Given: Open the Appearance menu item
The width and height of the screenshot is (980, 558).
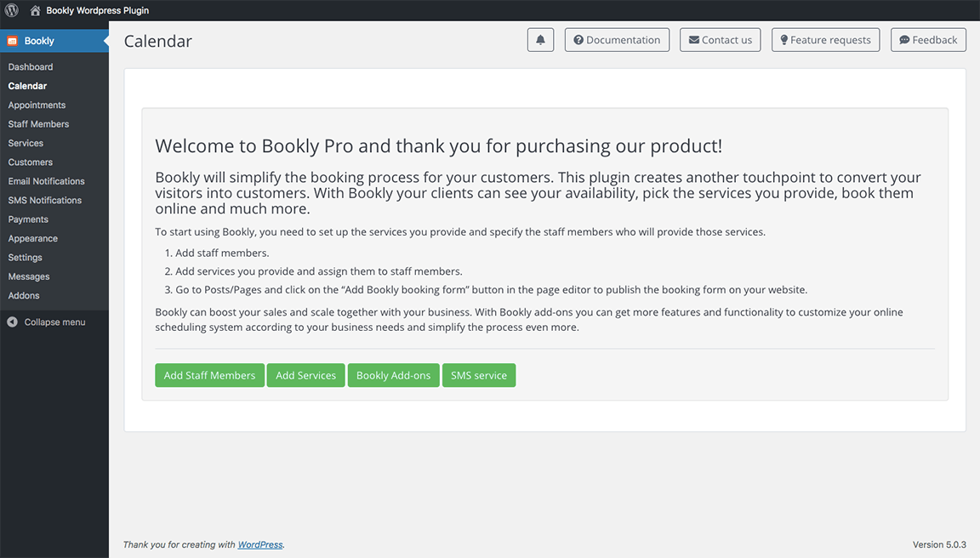Looking at the screenshot, I should 33,238.
